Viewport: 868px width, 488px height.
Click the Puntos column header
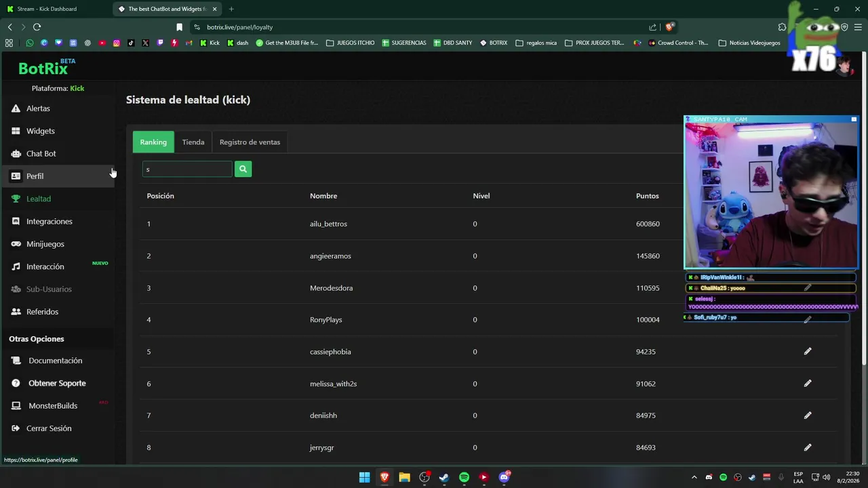[648, 196]
